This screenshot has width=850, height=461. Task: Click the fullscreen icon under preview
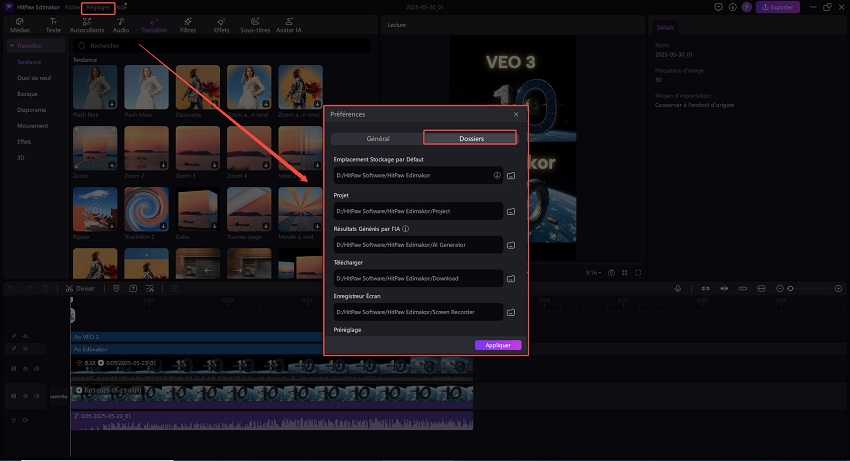[638, 273]
